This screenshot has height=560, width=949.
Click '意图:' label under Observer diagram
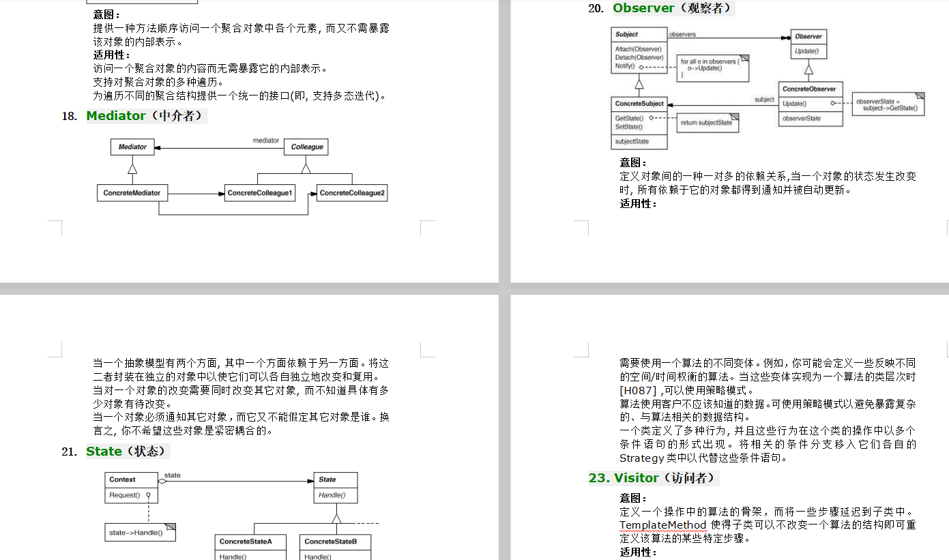tap(634, 162)
